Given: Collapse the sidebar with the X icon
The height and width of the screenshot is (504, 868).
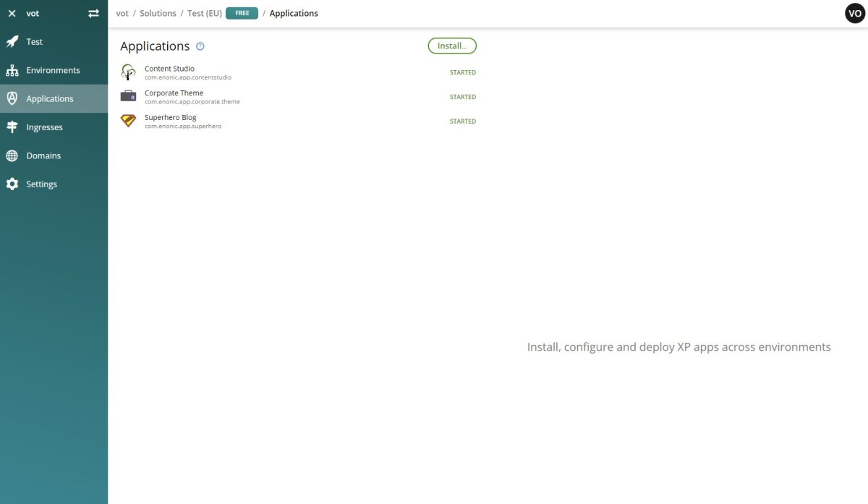Looking at the screenshot, I should [12, 12].
